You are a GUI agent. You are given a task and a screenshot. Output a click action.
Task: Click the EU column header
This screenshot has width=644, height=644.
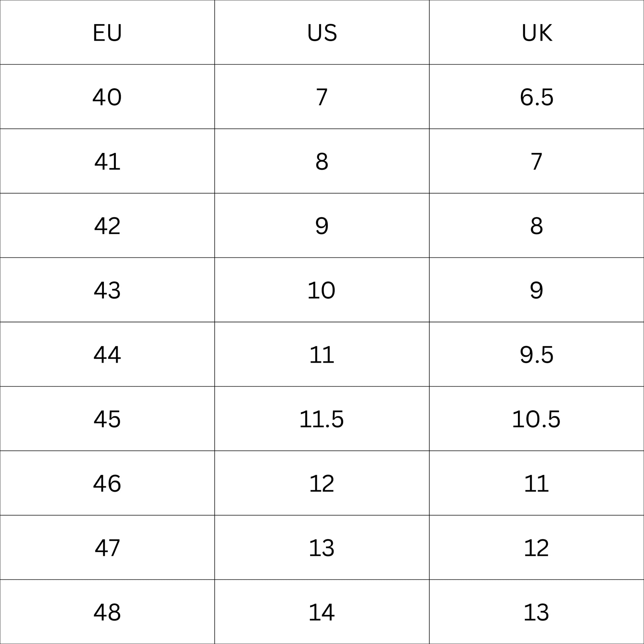pos(107,33)
